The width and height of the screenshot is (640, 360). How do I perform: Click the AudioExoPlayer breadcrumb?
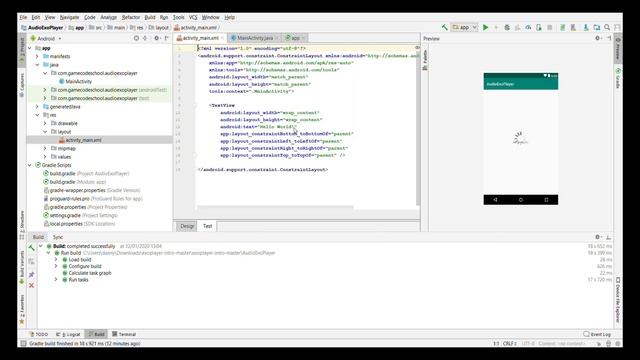pos(42,28)
